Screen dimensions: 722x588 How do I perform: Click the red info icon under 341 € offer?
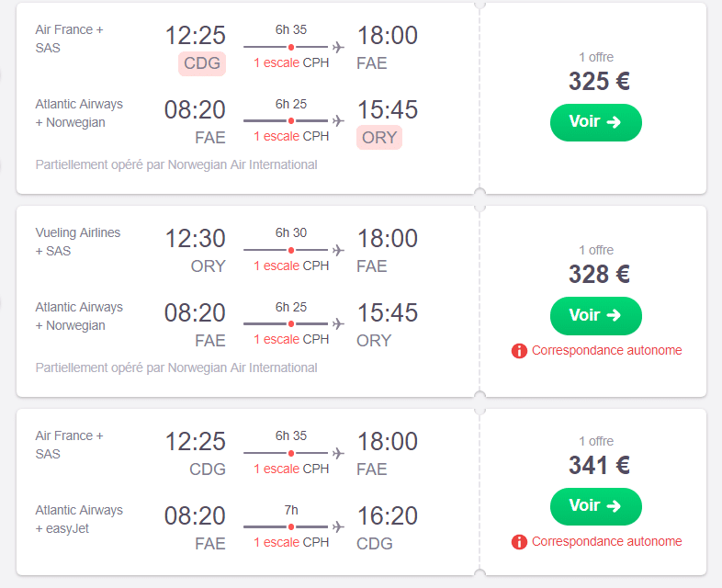519,542
